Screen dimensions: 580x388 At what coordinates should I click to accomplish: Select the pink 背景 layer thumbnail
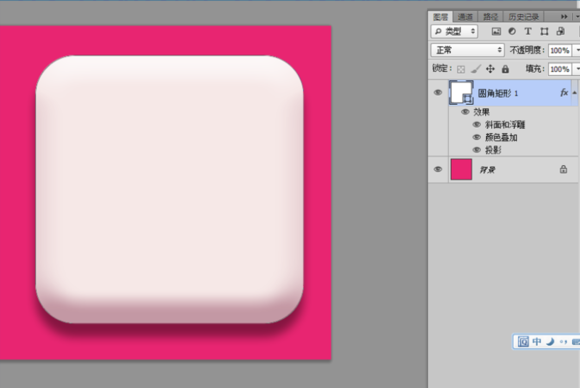461,169
